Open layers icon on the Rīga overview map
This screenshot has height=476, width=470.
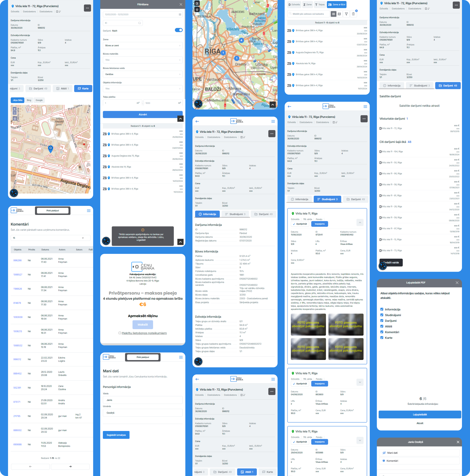click(x=197, y=10)
